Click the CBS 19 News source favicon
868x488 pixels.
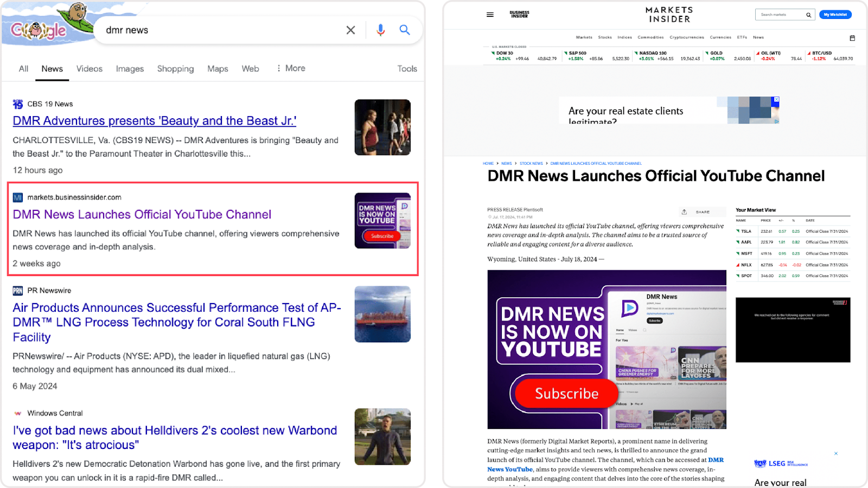click(18, 104)
